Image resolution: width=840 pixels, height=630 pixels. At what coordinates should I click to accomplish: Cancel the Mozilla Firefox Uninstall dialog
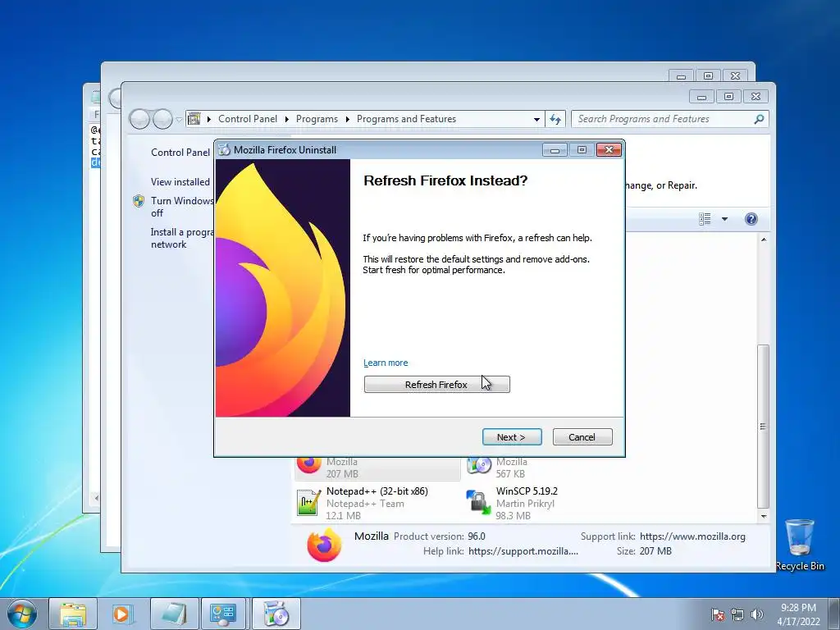[x=582, y=437]
